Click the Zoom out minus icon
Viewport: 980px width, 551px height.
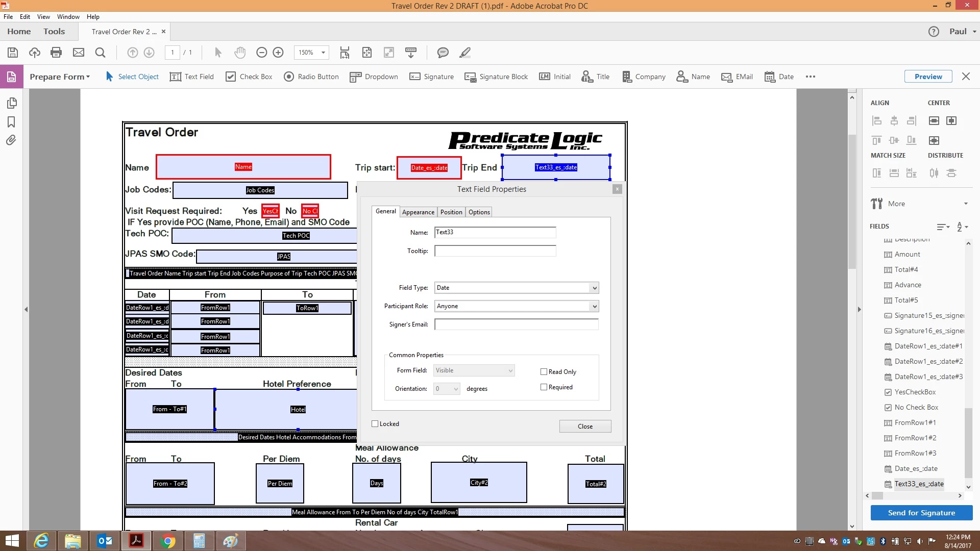click(261, 53)
